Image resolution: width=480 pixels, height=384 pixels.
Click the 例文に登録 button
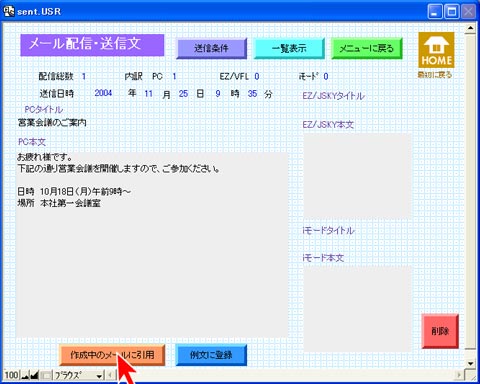coord(211,355)
